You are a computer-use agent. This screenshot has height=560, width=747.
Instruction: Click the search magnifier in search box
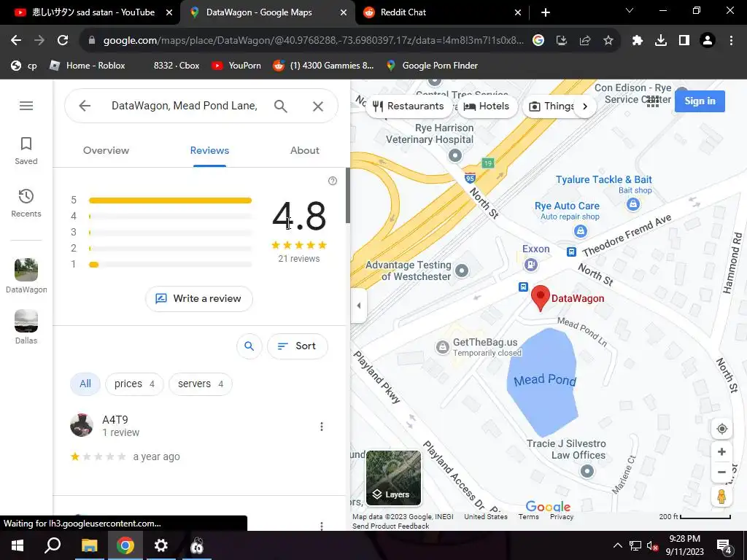[281, 106]
